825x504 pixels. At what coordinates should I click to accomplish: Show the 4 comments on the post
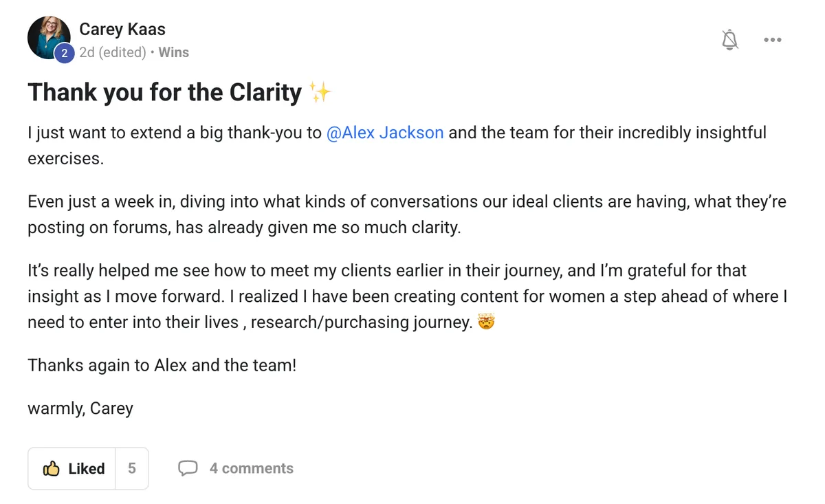pyautogui.click(x=252, y=468)
